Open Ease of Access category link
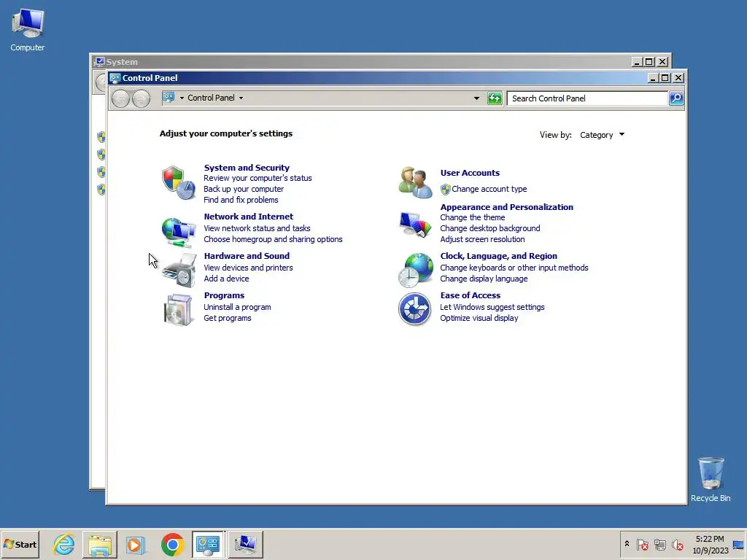The width and height of the screenshot is (747, 560). point(471,295)
